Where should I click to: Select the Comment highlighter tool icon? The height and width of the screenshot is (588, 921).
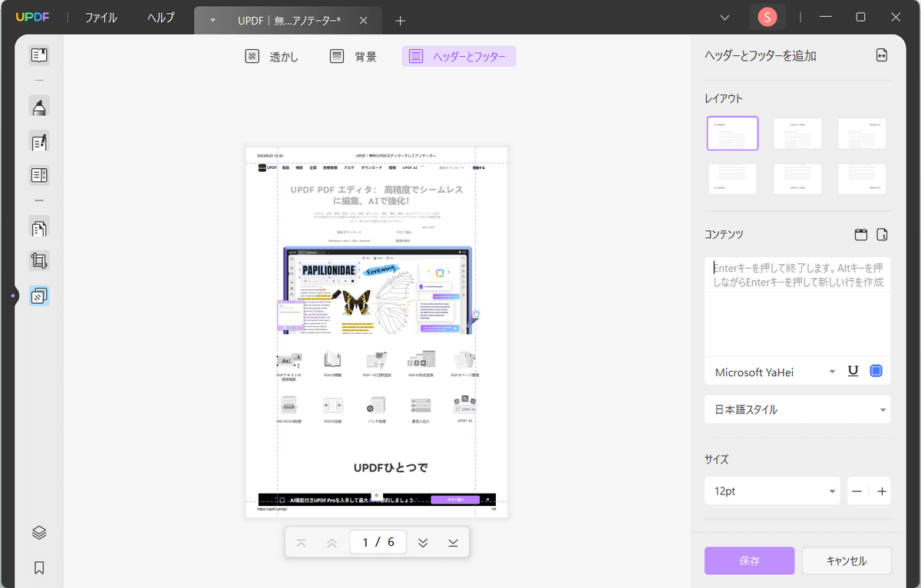pos(39,106)
